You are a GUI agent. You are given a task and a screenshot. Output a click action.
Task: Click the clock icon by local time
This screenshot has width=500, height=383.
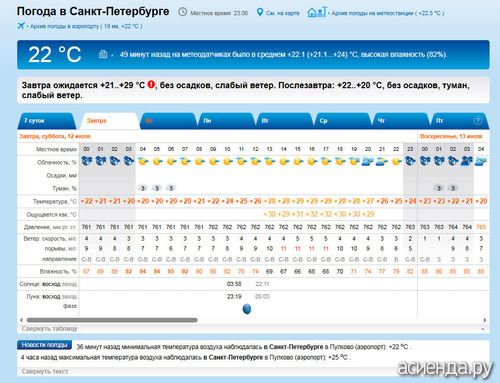point(182,12)
